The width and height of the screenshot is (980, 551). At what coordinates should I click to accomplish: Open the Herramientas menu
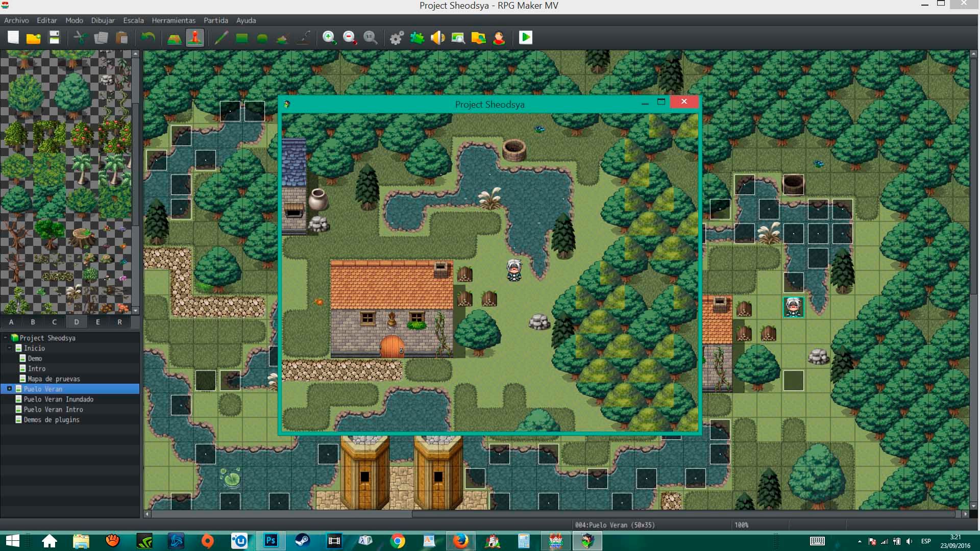[x=174, y=20]
